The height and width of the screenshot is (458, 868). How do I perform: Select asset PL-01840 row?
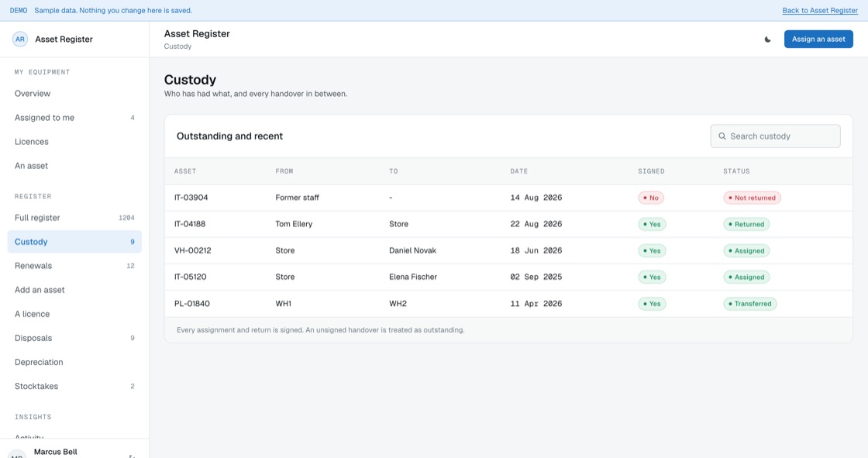[x=508, y=304]
